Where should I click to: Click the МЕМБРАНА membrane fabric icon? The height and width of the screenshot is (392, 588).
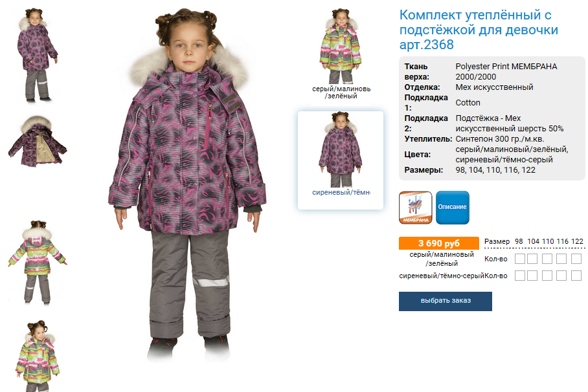coord(415,208)
